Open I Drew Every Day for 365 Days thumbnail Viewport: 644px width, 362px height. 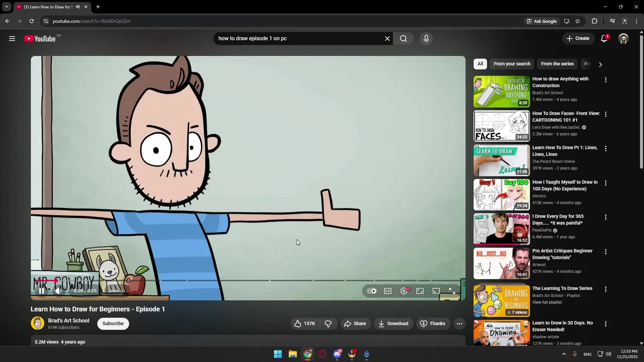click(502, 229)
